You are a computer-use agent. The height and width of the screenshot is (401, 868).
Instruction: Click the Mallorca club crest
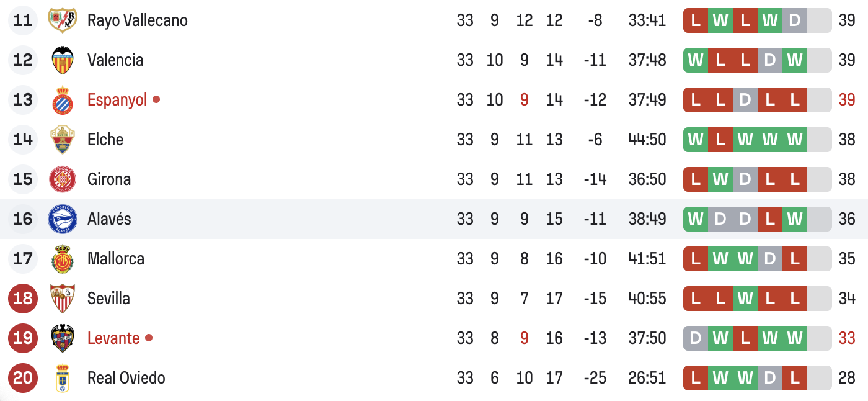[x=63, y=259]
